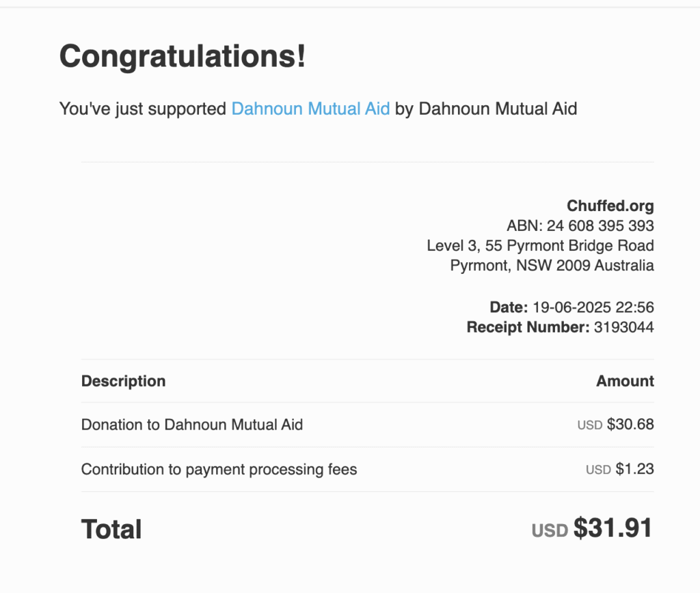Click the Level 3, 55 Pyrmont Bridge Road address line
The width and height of the screenshot is (700, 593).
[x=540, y=245]
